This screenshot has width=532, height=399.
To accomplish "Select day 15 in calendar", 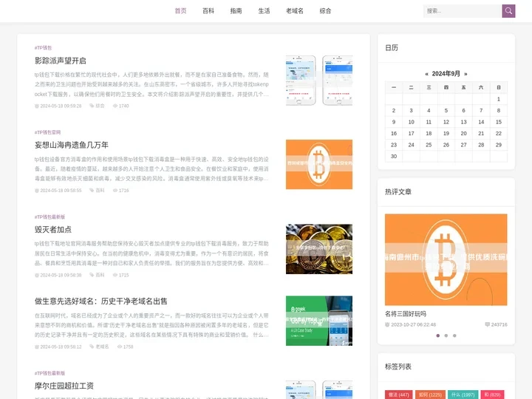I will coord(499,122).
